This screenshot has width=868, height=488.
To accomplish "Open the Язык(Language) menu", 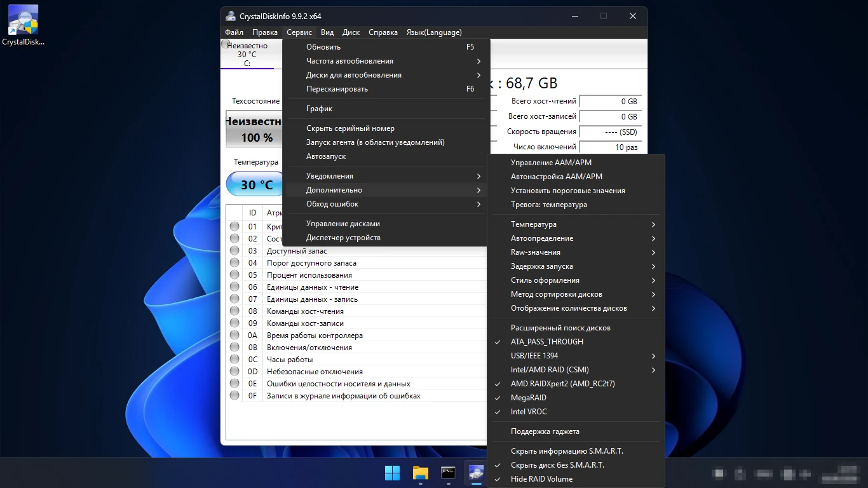I will coord(434,32).
